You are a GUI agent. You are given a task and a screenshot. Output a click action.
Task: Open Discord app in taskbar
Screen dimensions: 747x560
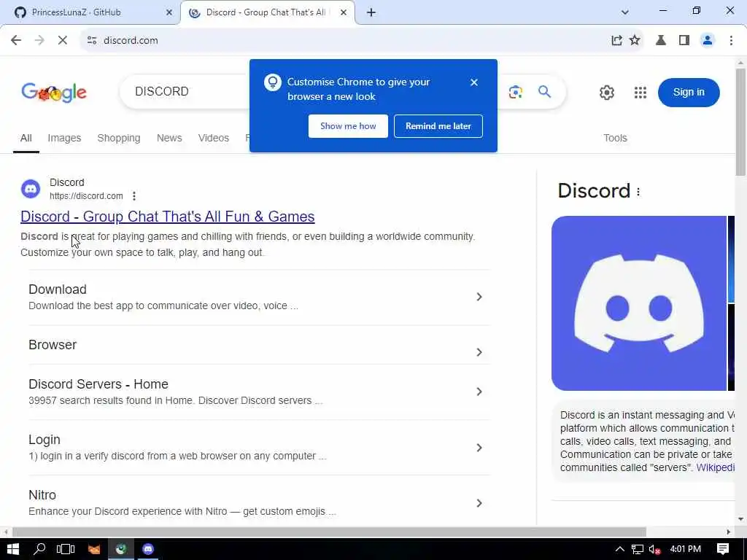[x=148, y=549]
